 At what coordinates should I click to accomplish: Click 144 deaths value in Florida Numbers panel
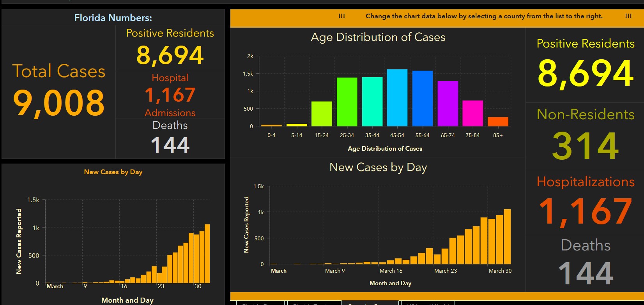170,145
